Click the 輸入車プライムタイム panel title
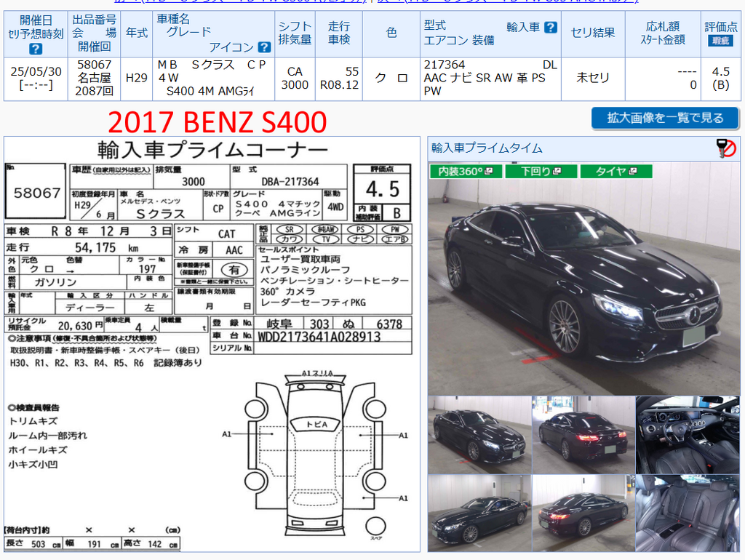Viewport: 745px width, 560px height. click(487, 148)
